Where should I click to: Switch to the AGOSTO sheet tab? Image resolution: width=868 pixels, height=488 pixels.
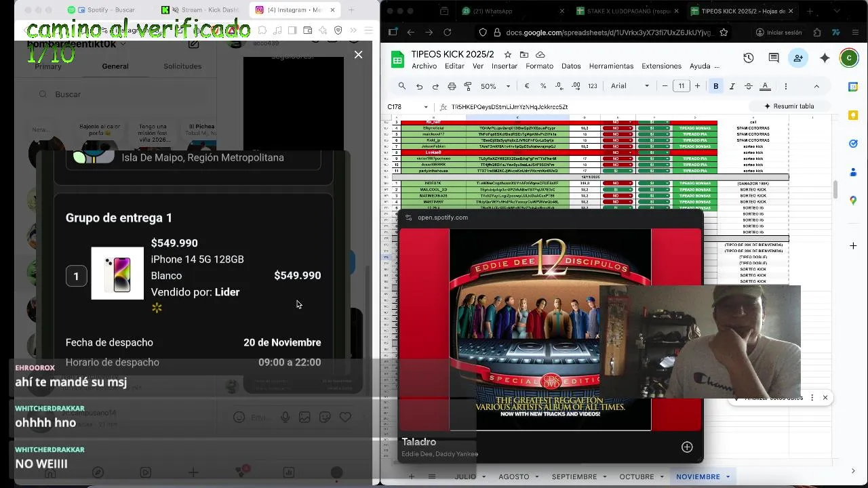(x=513, y=476)
